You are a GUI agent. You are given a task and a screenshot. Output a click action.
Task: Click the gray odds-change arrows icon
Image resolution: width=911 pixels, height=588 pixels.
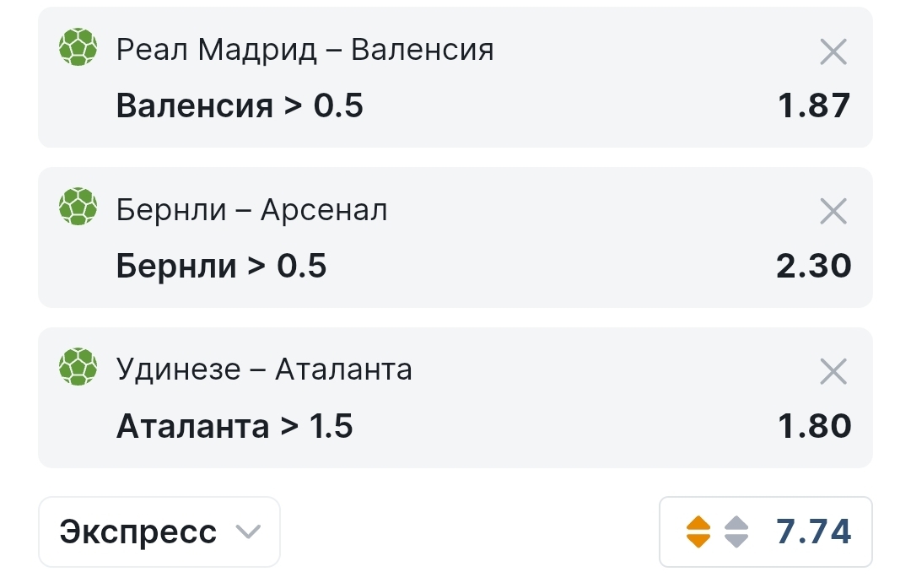click(736, 531)
